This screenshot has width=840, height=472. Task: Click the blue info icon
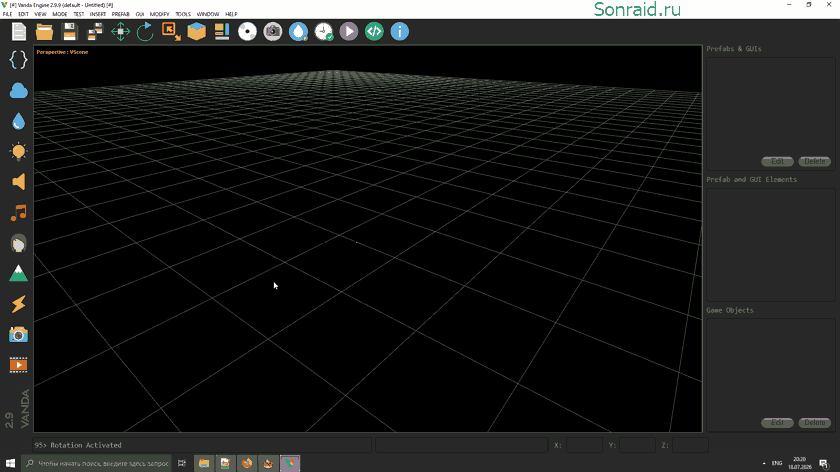click(400, 32)
